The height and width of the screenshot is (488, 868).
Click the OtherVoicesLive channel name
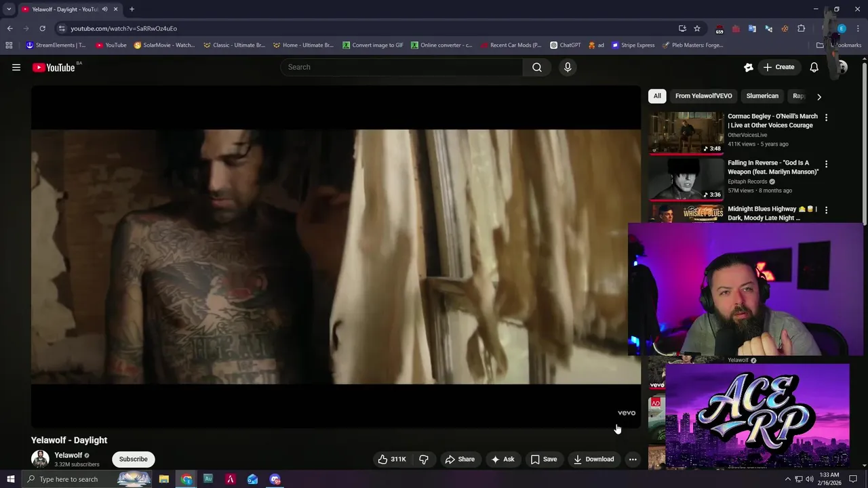747,135
